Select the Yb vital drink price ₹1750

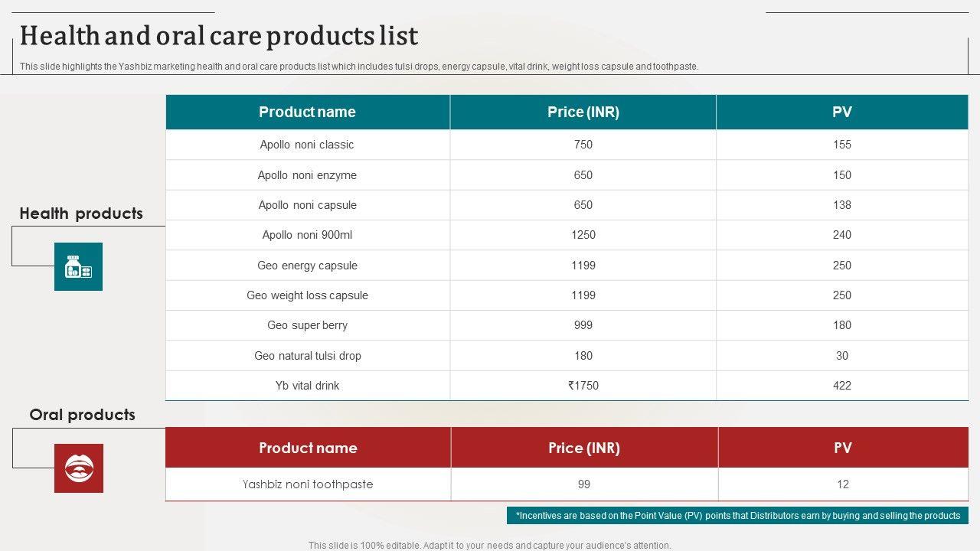click(583, 386)
